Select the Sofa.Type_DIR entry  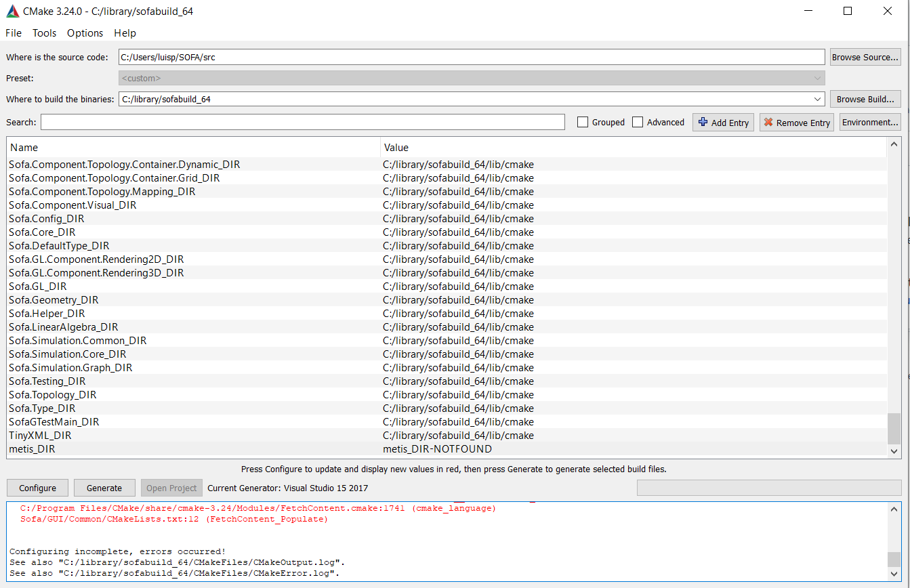click(x=42, y=408)
